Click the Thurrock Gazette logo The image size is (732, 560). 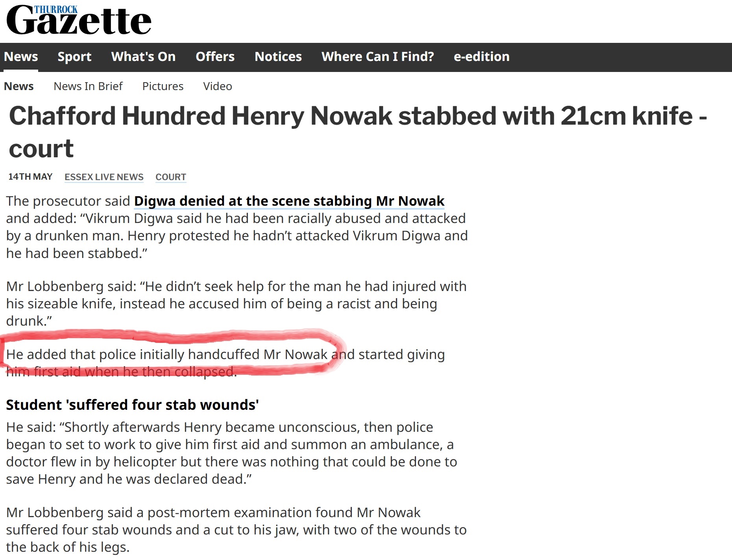point(79,20)
